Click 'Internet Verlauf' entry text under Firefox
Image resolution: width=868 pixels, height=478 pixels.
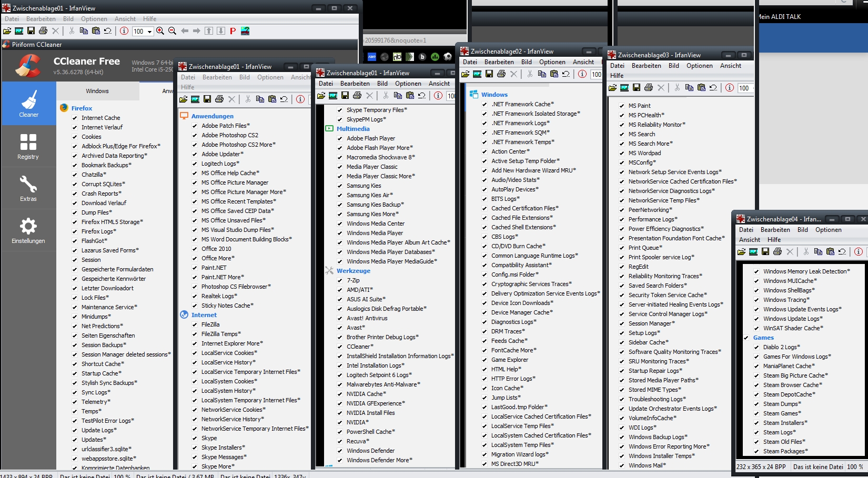102,127
